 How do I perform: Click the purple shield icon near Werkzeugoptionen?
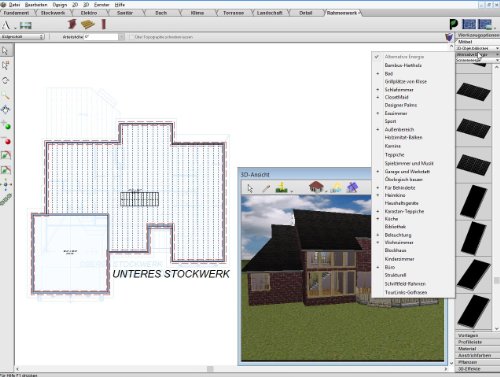[449, 37]
